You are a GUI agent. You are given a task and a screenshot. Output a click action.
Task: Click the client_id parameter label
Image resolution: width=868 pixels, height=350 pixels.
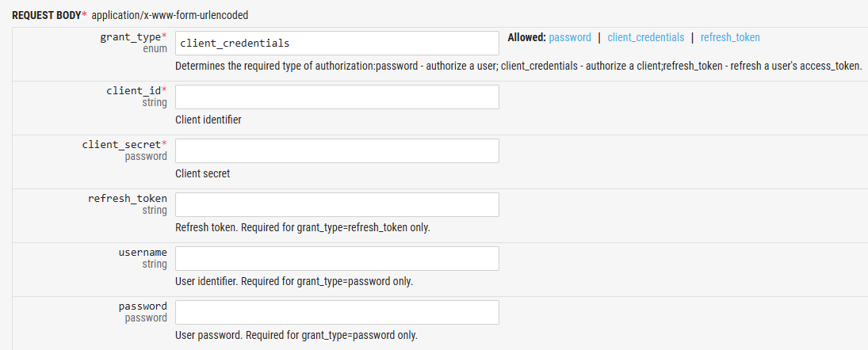(133, 91)
